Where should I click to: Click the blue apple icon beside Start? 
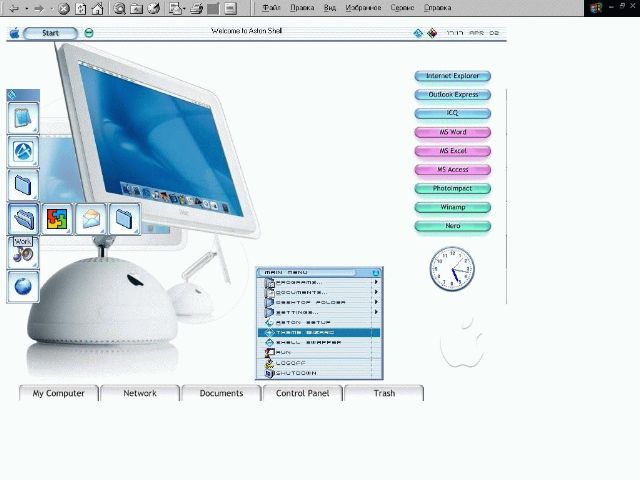pos(14,33)
